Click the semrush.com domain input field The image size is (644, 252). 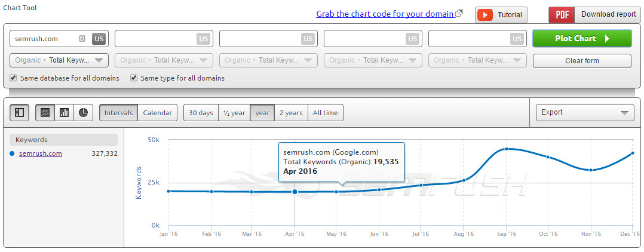59,39
